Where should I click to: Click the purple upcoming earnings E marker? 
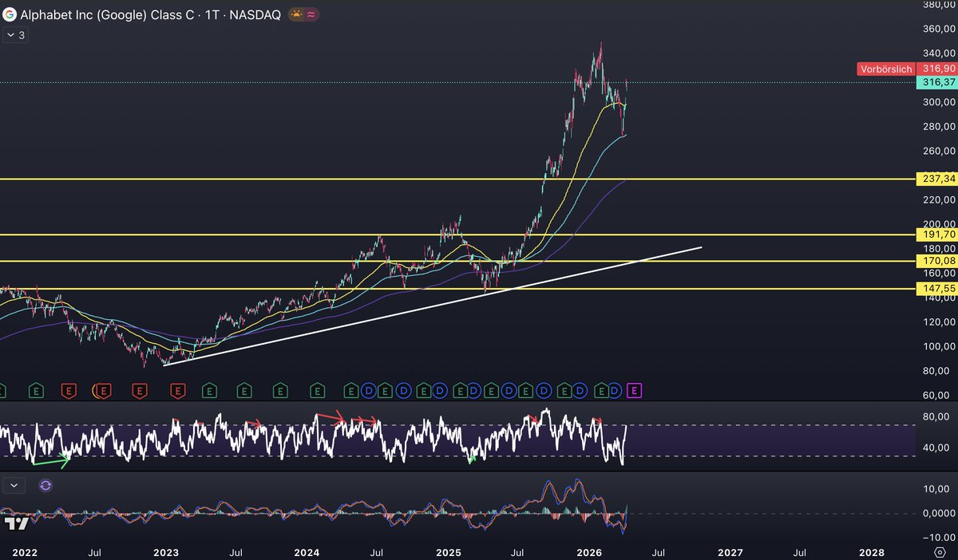tap(635, 390)
